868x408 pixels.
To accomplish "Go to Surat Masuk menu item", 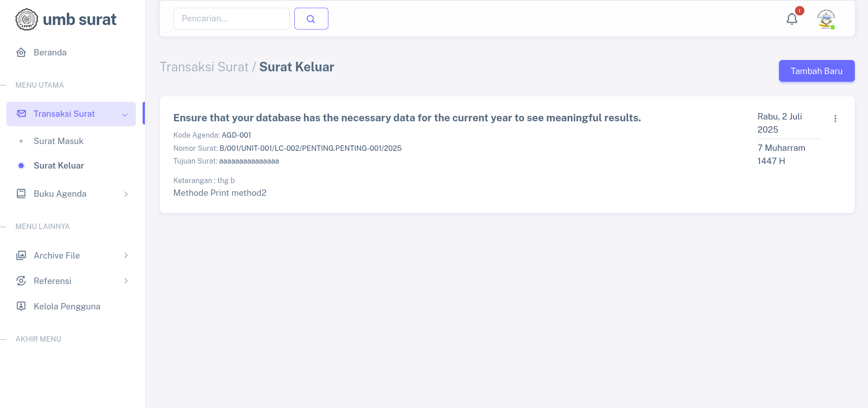I will pos(59,141).
